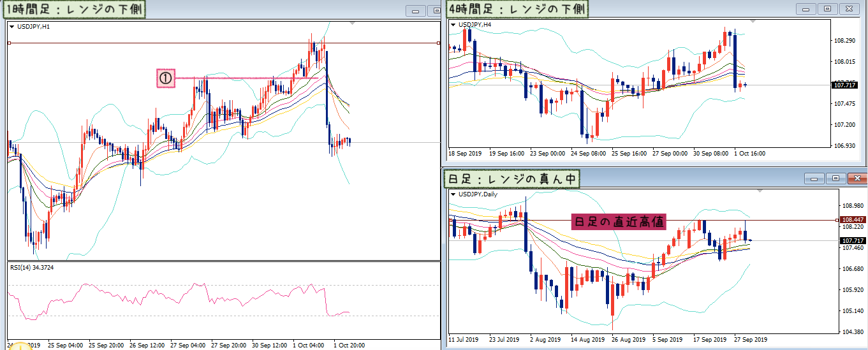Viewport: 868px width, 350px height.
Task: Close the Daily chart window with red X
Action: pos(858,179)
